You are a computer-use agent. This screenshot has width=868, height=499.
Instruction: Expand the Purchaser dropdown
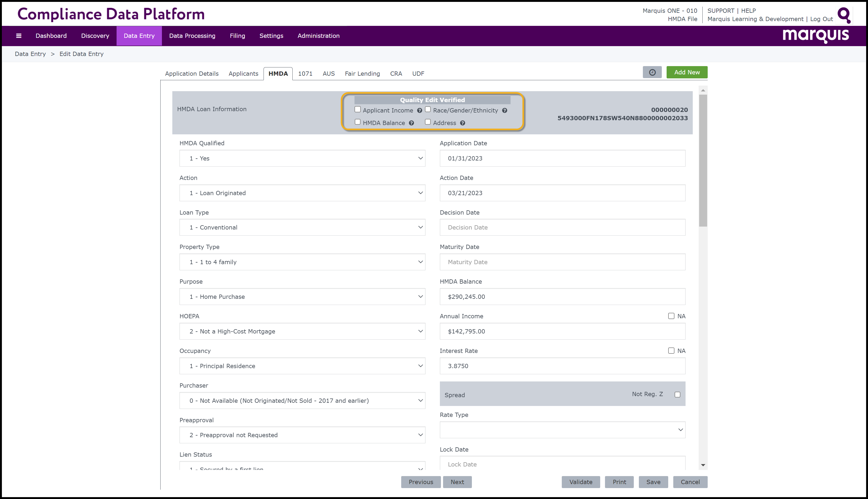coord(302,400)
